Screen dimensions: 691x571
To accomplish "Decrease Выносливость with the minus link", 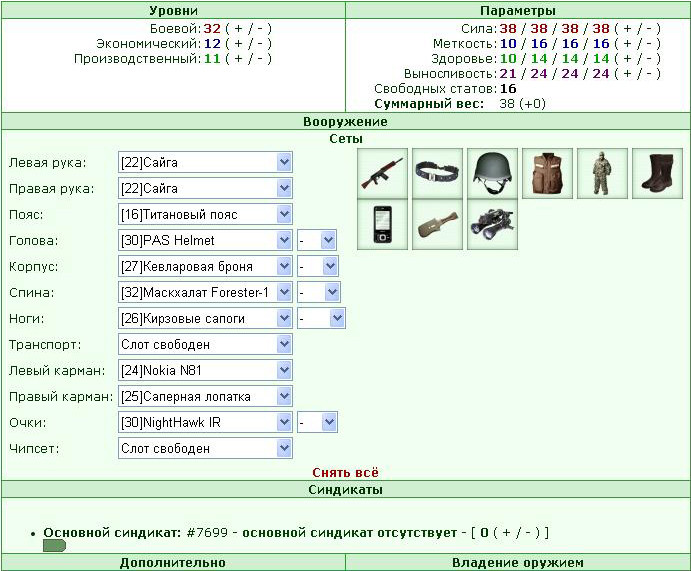I will click(x=649, y=74).
